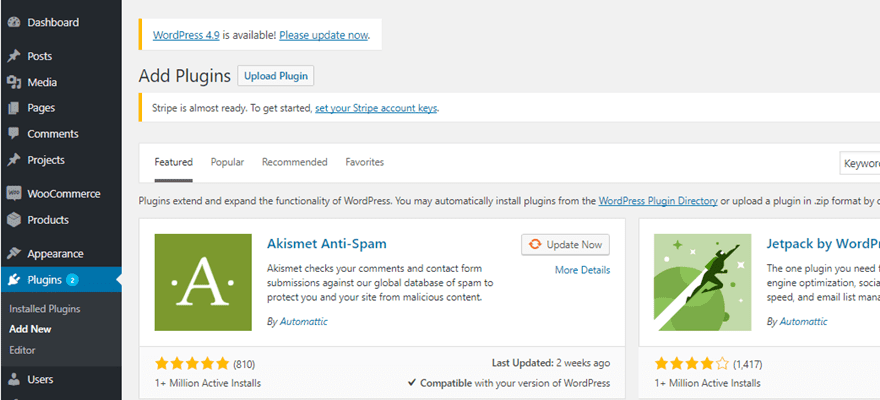Image resolution: width=880 pixels, height=400 pixels.
Task: Click the Comments speech bubble icon
Action: [14, 134]
